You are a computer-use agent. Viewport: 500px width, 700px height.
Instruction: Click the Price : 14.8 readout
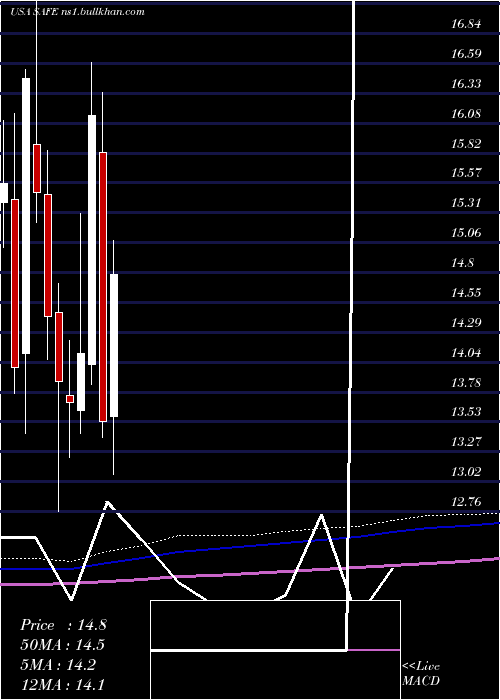pos(63,625)
